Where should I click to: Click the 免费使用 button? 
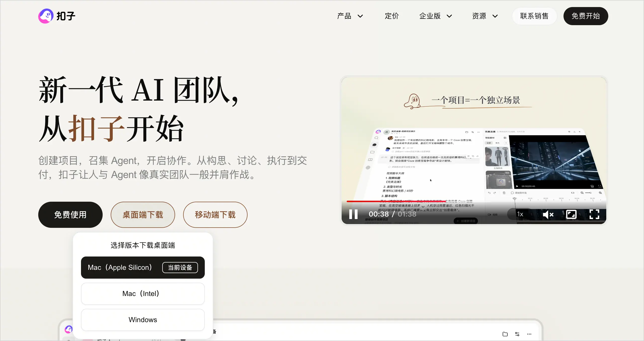[70, 215]
